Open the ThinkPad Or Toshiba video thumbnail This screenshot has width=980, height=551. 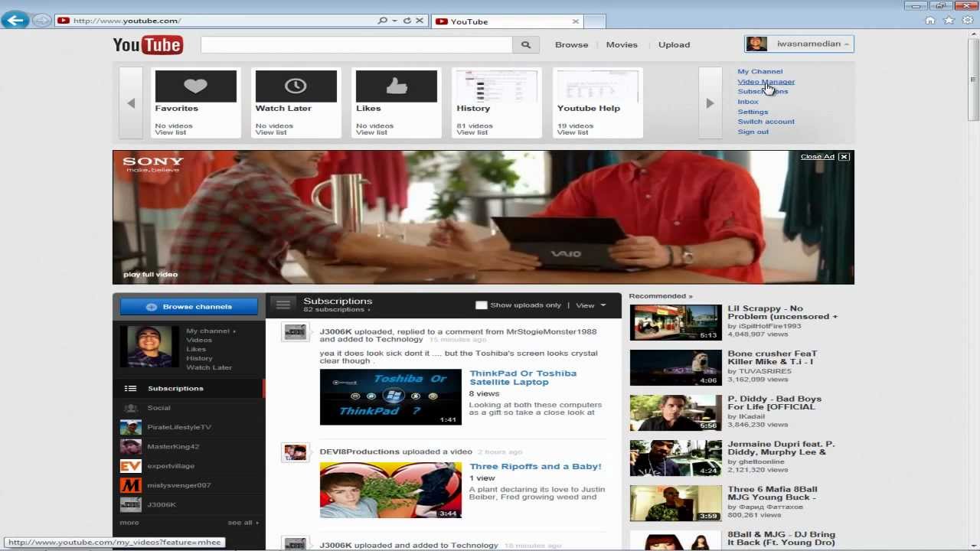[390, 397]
